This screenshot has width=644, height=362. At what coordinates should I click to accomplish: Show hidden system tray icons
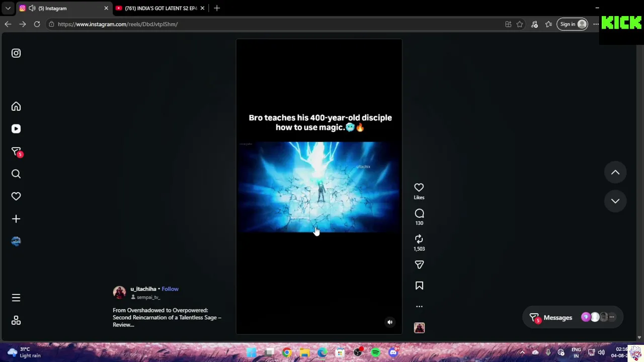pyautogui.click(x=522, y=352)
